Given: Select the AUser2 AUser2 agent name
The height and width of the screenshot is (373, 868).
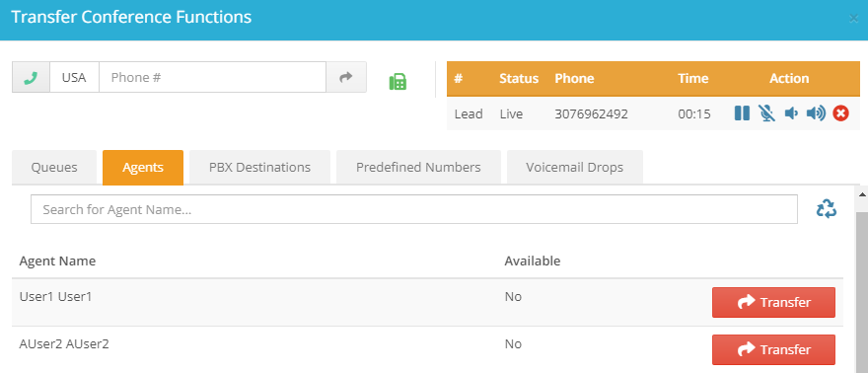Looking at the screenshot, I should click(64, 344).
